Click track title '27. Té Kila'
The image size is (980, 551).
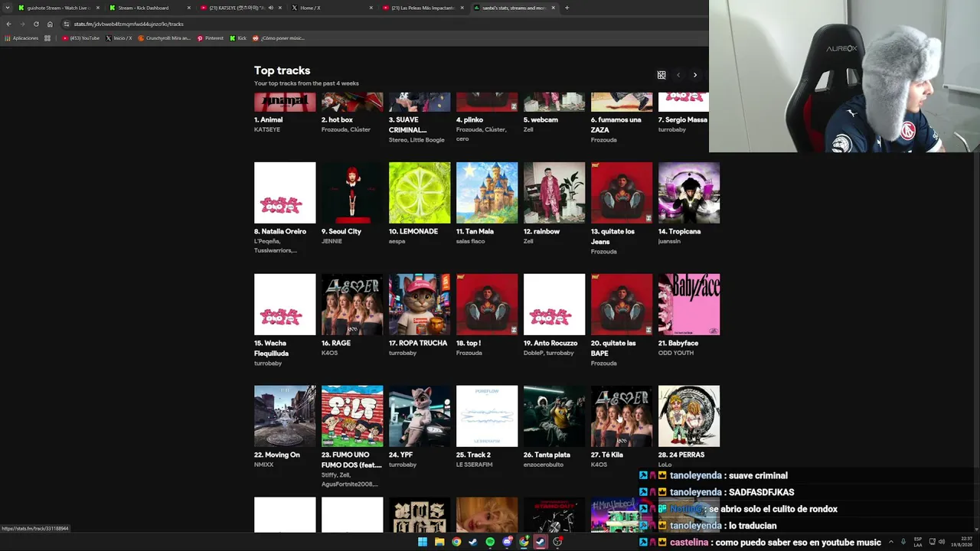pos(607,455)
